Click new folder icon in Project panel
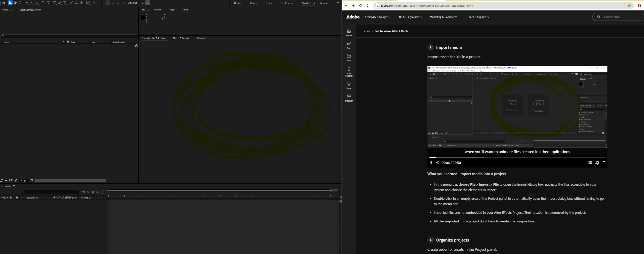644x254 pixels. 6,180
